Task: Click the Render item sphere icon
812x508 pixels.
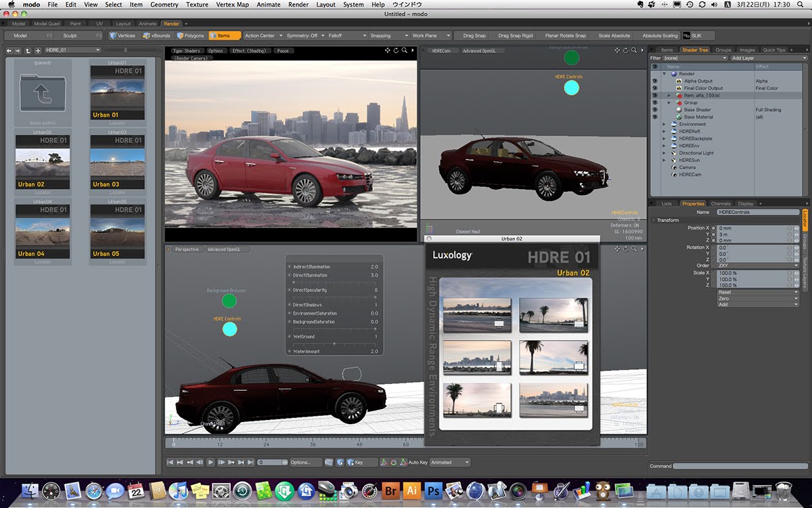Action: [x=673, y=74]
